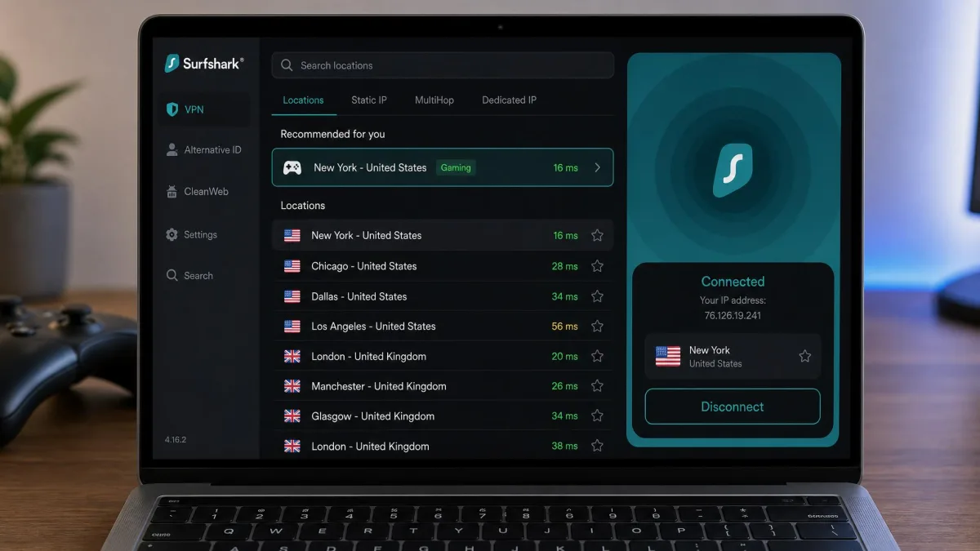The image size is (980, 551).
Task: Click the Connected status text
Action: (733, 282)
